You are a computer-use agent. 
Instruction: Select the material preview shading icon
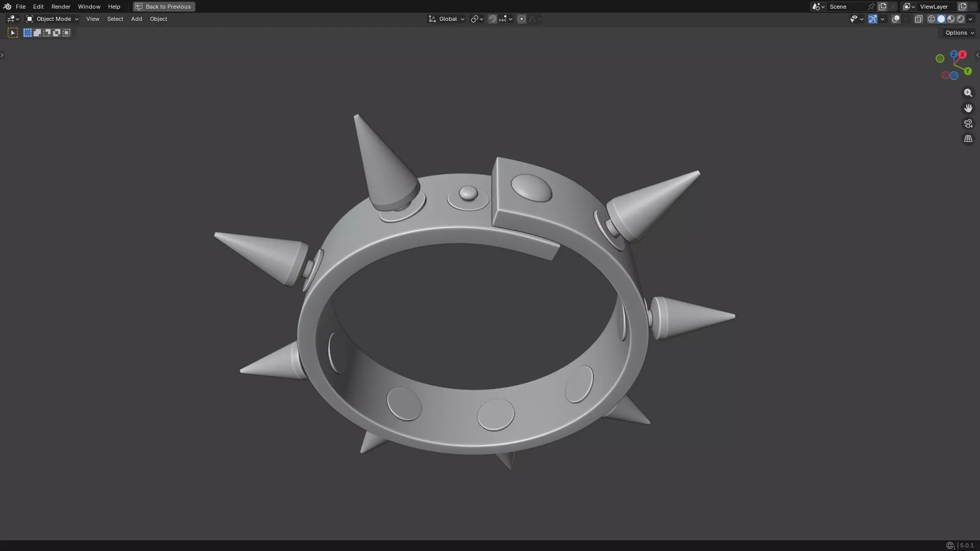coord(951,19)
